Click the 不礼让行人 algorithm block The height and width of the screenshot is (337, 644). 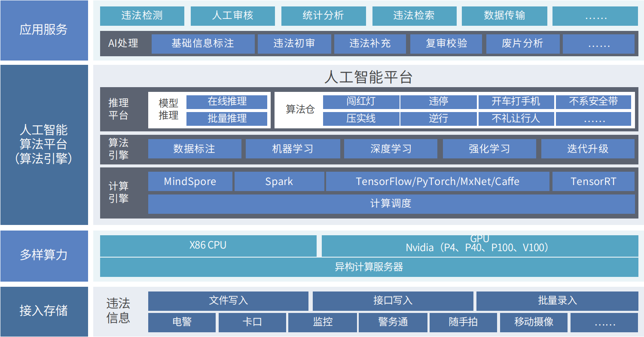[516, 119]
